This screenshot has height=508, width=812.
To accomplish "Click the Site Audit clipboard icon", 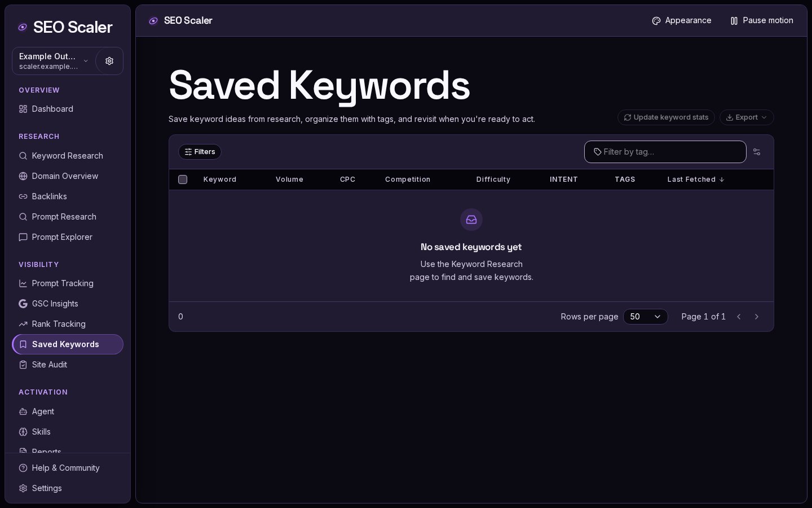I will pyautogui.click(x=23, y=365).
